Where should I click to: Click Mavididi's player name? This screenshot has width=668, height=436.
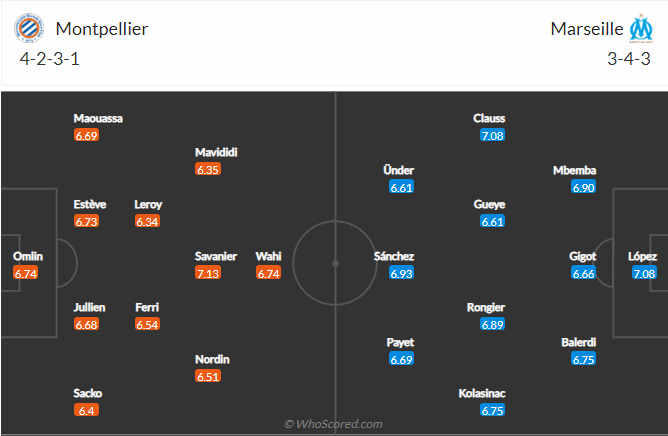pyautogui.click(x=216, y=152)
